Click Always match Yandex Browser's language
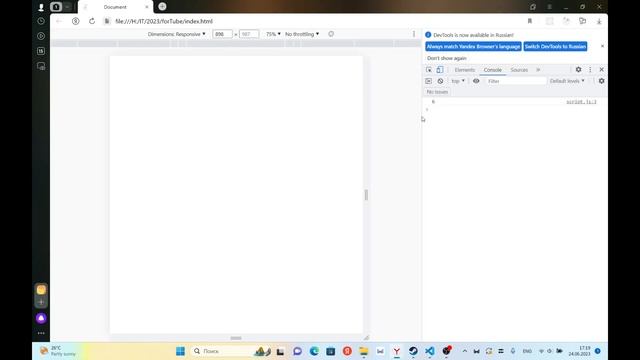The image size is (640, 360). pyautogui.click(x=473, y=47)
